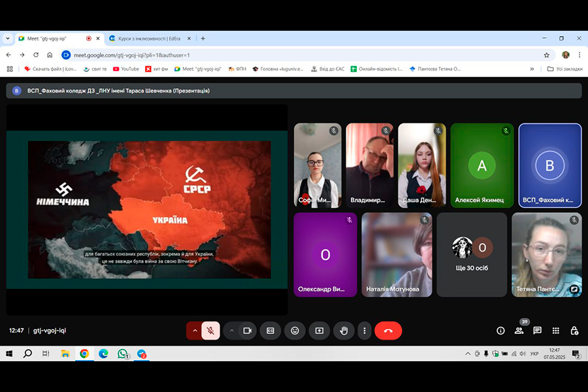Open tab search dropdown arrow
Screen dimensions: 588x392
pyautogui.click(x=7, y=39)
